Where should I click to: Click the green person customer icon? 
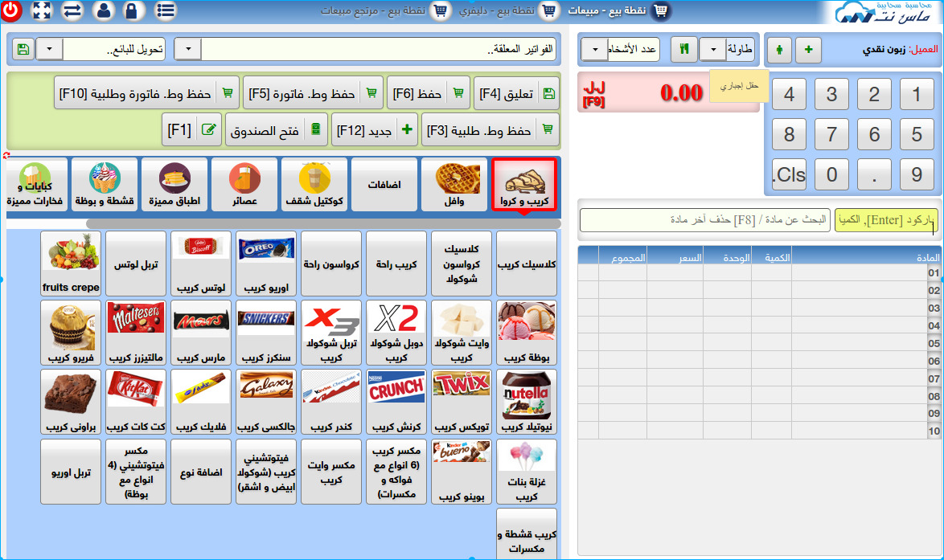(779, 49)
